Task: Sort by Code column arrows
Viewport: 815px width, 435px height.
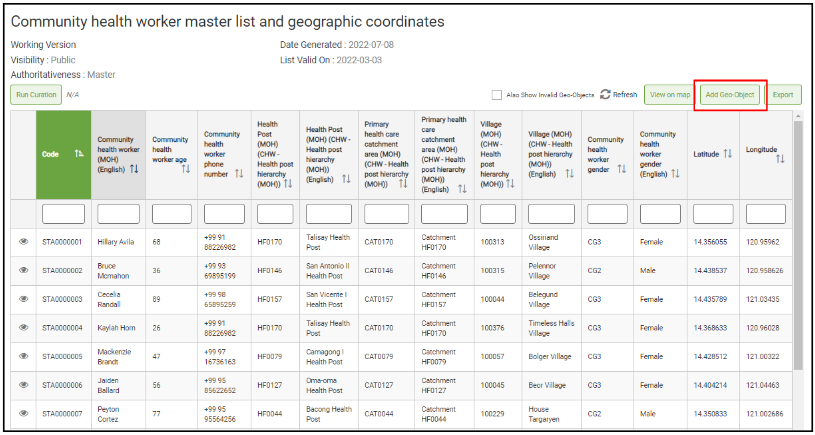Action: (78, 154)
